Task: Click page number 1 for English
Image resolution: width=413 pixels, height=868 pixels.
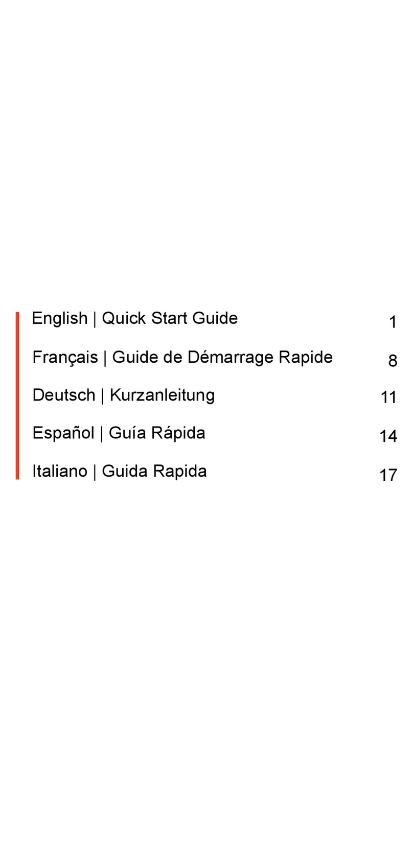Action: coord(393,322)
